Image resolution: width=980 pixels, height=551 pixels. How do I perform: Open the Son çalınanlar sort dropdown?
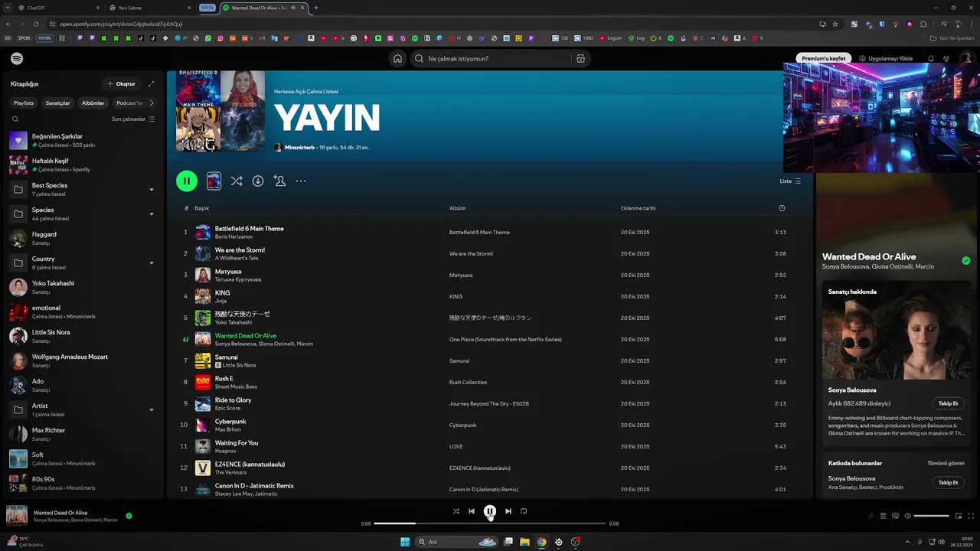click(133, 119)
